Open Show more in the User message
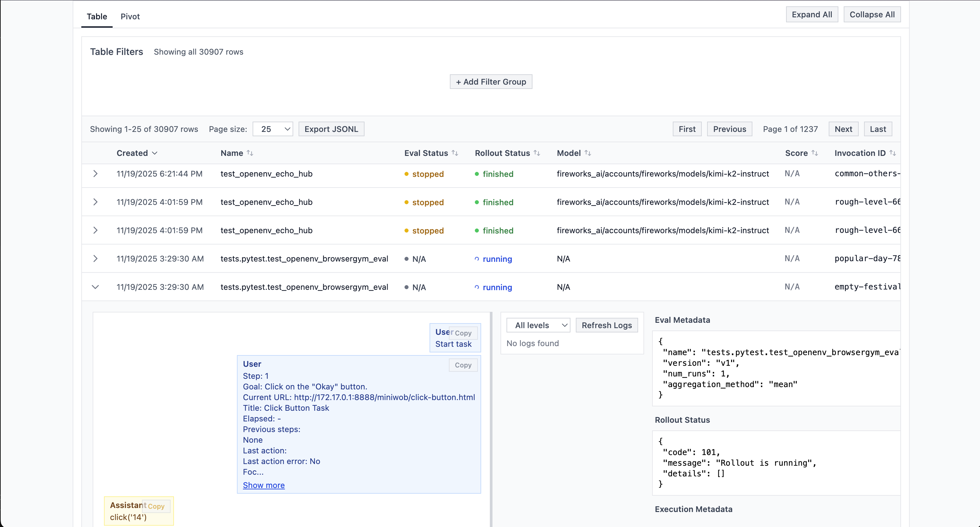Image resolution: width=980 pixels, height=527 pixels. [264, 485]
